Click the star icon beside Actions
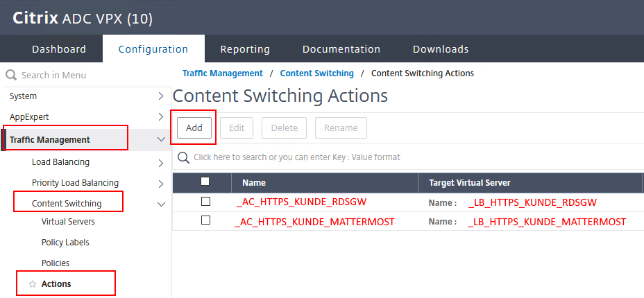Image resolution: width=644 pixels, height=298 pixels. pyautogui.click(x=33, y=284)
